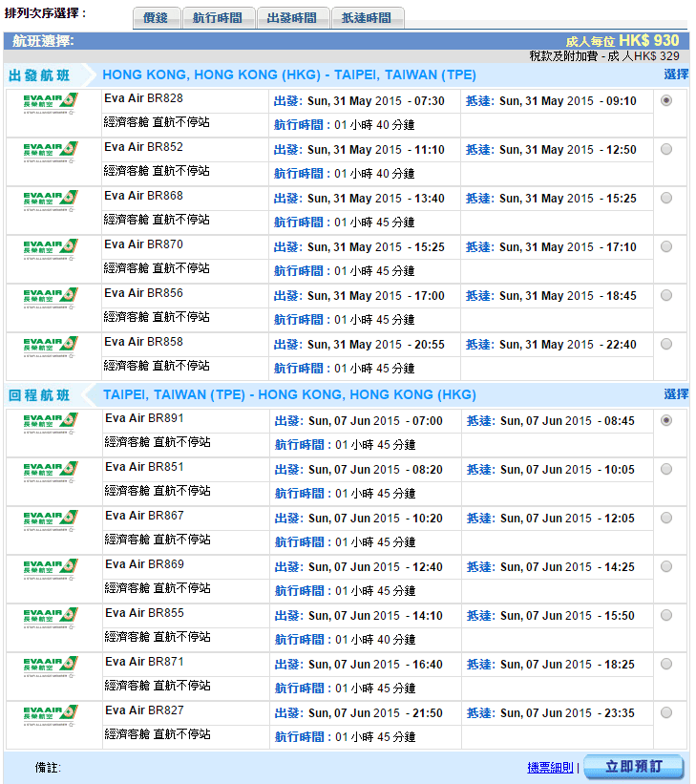This screenshot has width=696, height=784.
Task: Select departing flight BR852 at 11:10
Action: point(665,149)
